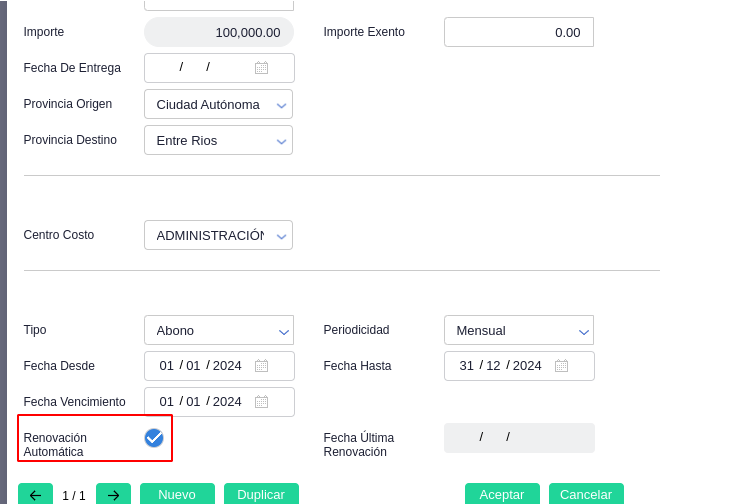This screenshot has width=756, height=504.
Task: Open calendar for Fecha De Entrega
Action: click(261, 68)
